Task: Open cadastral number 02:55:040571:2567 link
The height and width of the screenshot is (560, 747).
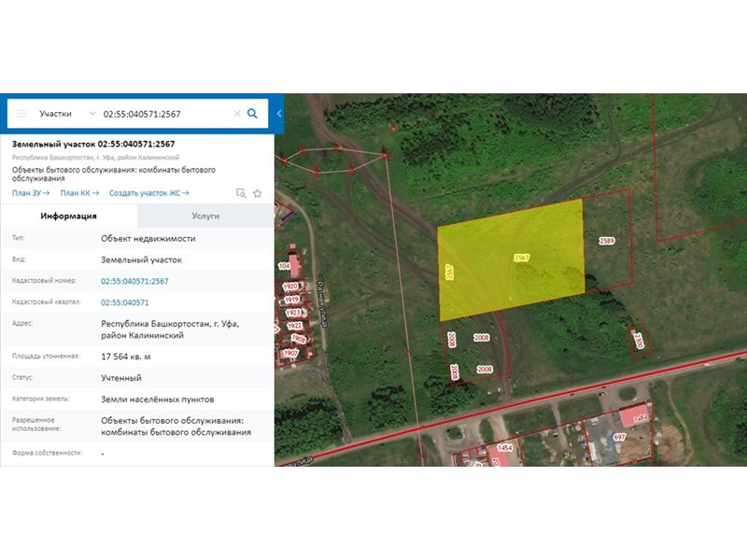Action: click(134, 281)
